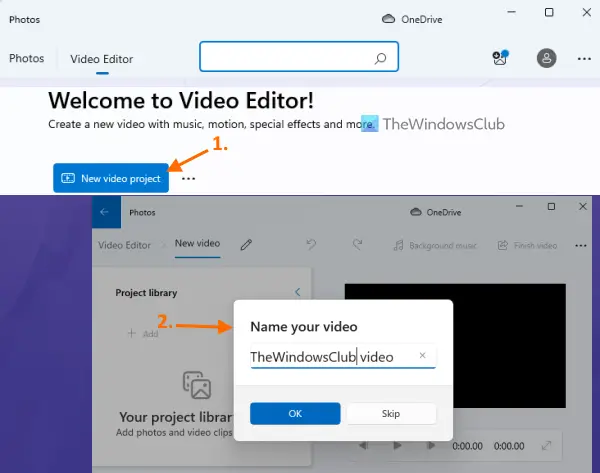600x473 pixels.
Task: Clear the video name field
Action: tap(422, 356)
